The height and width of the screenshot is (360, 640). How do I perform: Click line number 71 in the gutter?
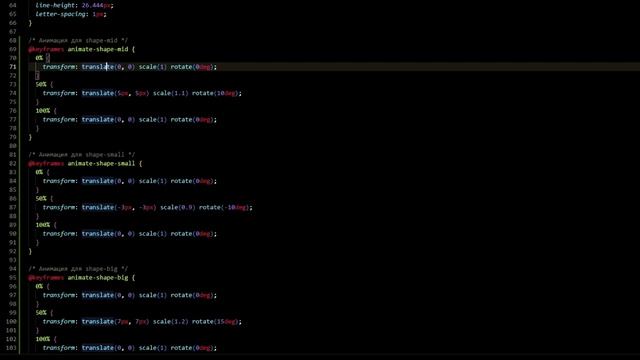13,67
